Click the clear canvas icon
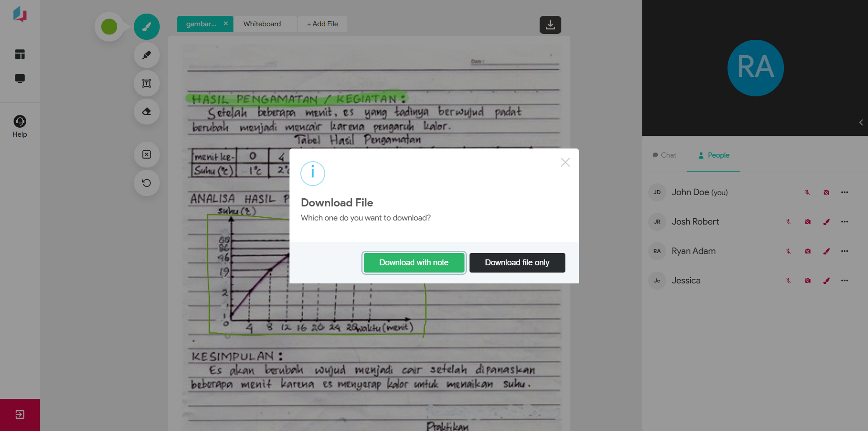Viewport: 868px width, 431px height. pos(147,155)
